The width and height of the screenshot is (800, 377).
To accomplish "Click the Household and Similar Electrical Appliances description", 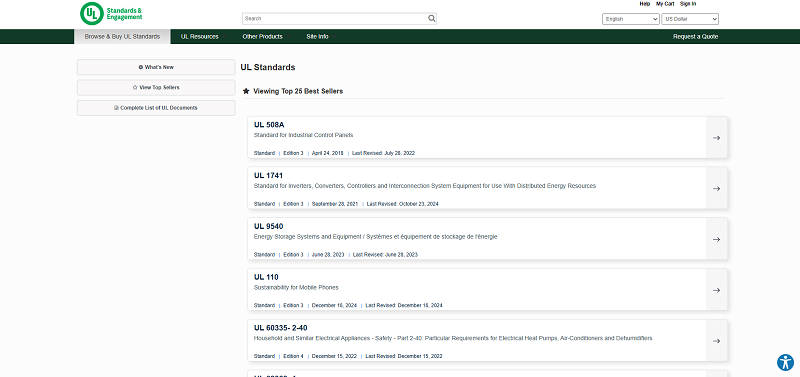I will [x=453, y=339].
